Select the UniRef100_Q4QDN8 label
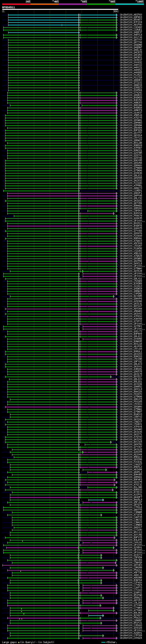146x644 pixels. [x=131, y=45]
